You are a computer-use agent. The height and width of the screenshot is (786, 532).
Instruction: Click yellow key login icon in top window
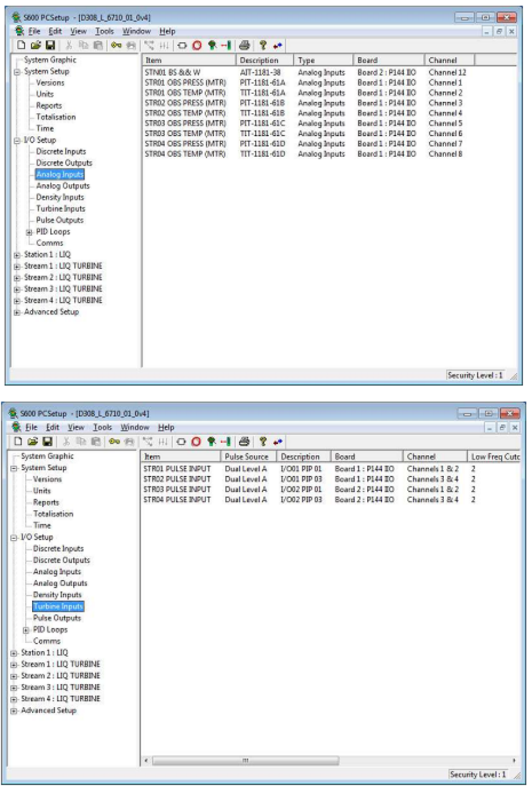115,45
